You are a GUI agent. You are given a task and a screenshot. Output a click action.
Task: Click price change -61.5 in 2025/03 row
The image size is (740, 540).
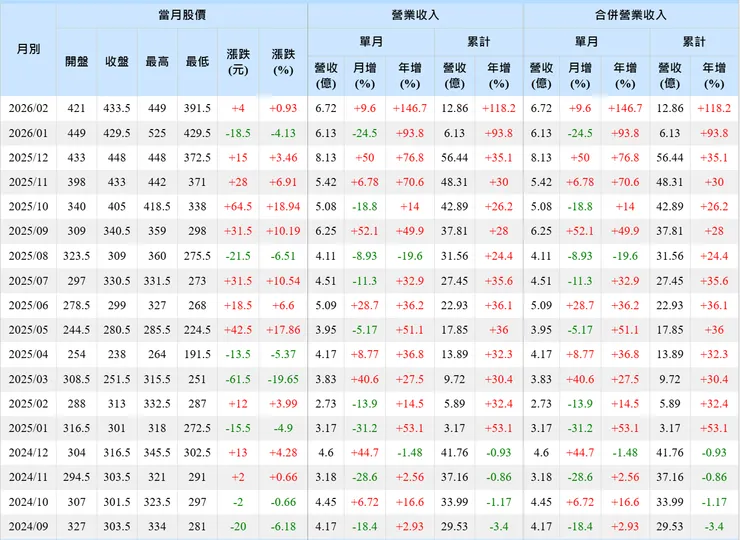point(238,379)
